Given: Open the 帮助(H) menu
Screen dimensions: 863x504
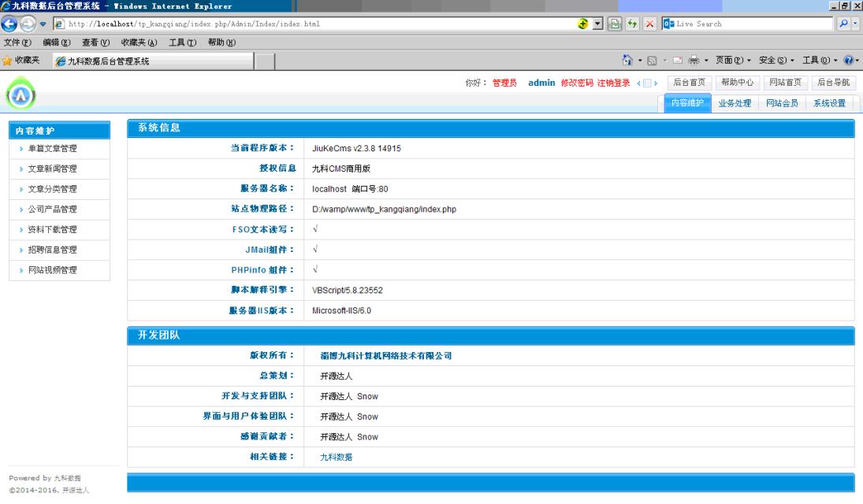Looking at the screenshot, I should click(221, 43).
